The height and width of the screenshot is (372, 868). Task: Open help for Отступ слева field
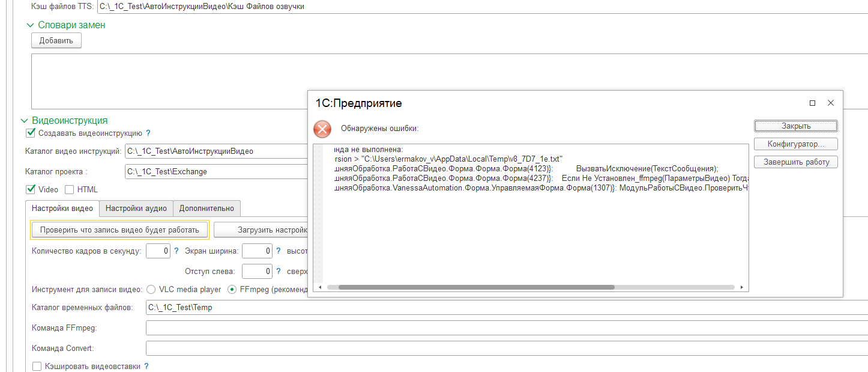(279, 271)
